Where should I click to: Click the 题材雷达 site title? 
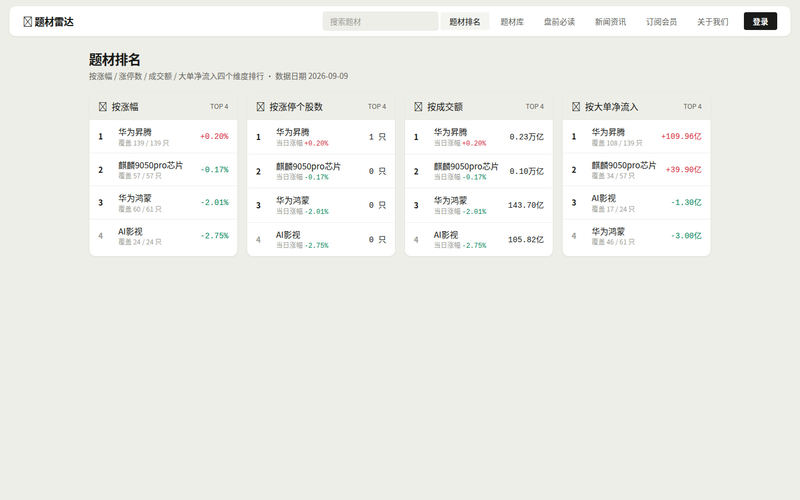(x=54, y=21)
